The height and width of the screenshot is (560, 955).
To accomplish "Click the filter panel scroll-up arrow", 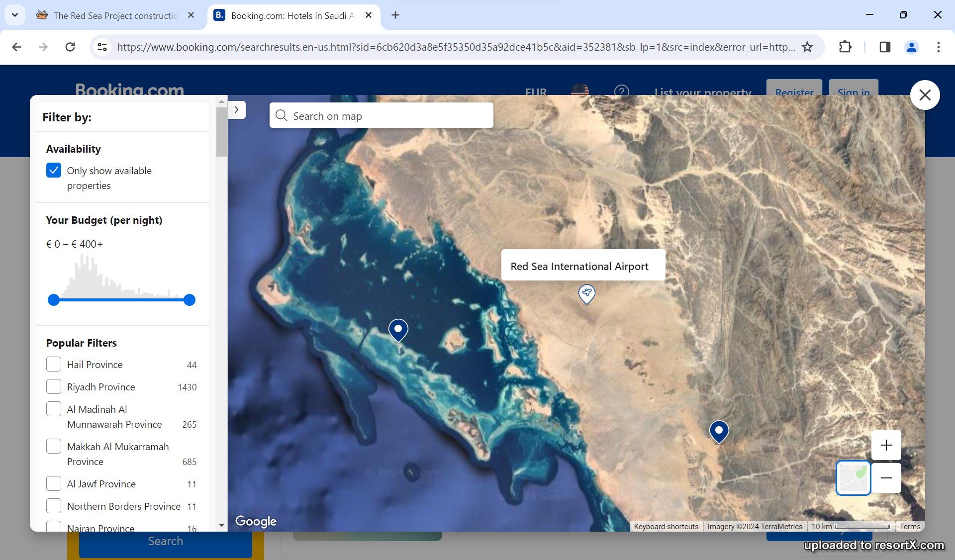I will click(x=221, y=101).
